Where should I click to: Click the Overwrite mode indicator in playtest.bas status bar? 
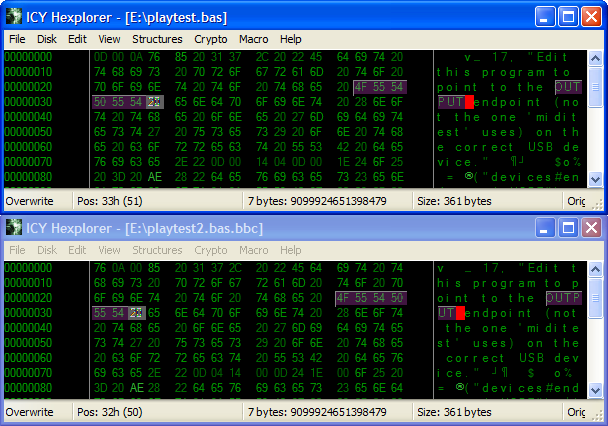[29, 201]
